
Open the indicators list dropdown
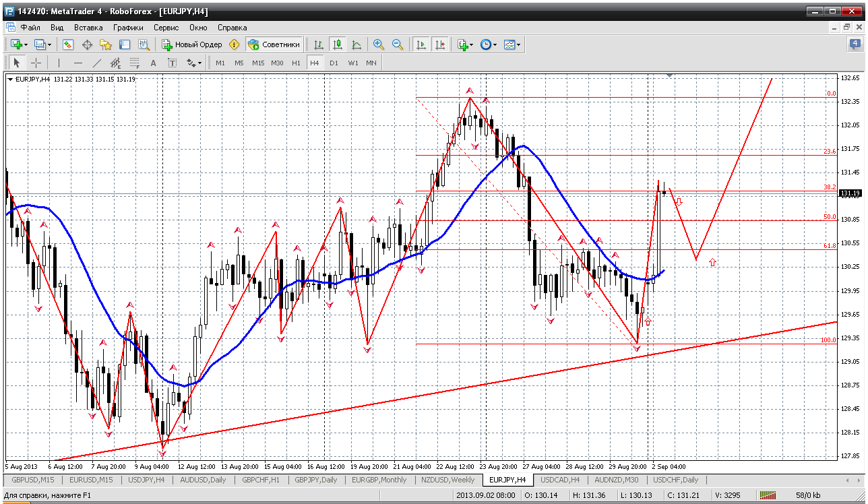464,44
